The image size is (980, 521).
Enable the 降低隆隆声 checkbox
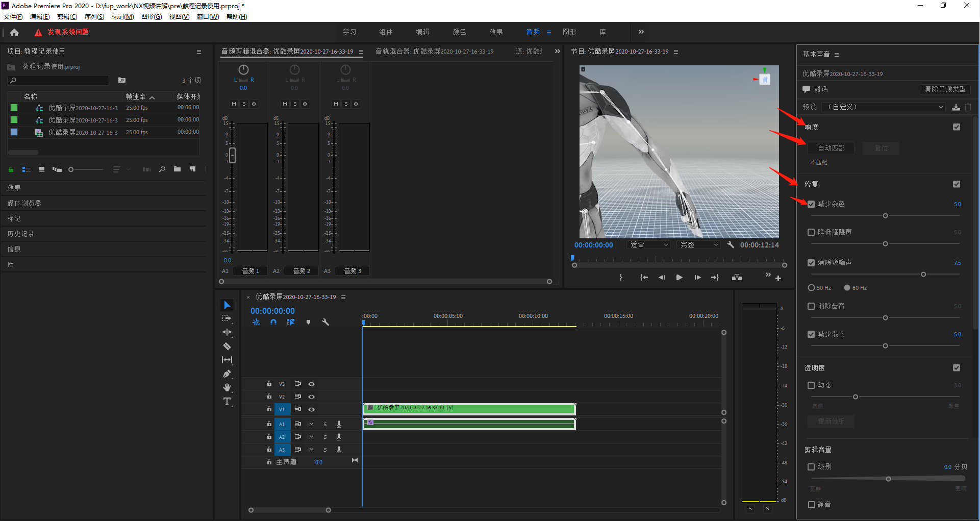(811, 232)
